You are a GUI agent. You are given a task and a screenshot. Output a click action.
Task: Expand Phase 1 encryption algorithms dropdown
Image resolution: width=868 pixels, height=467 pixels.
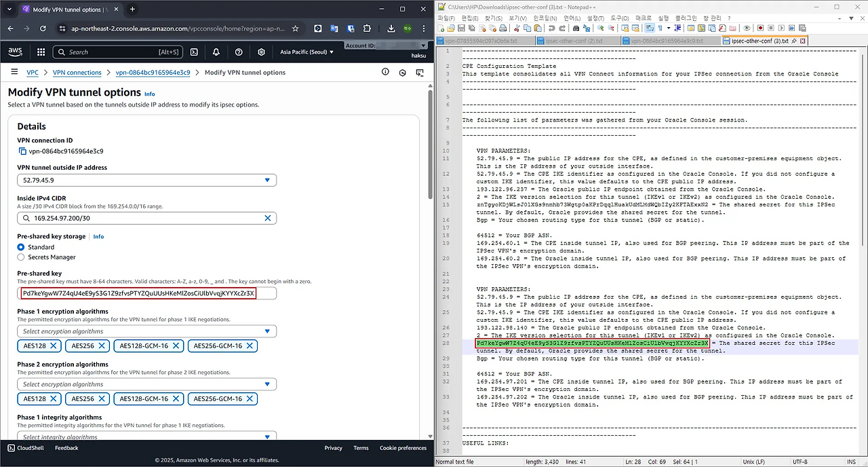point(146,331)
